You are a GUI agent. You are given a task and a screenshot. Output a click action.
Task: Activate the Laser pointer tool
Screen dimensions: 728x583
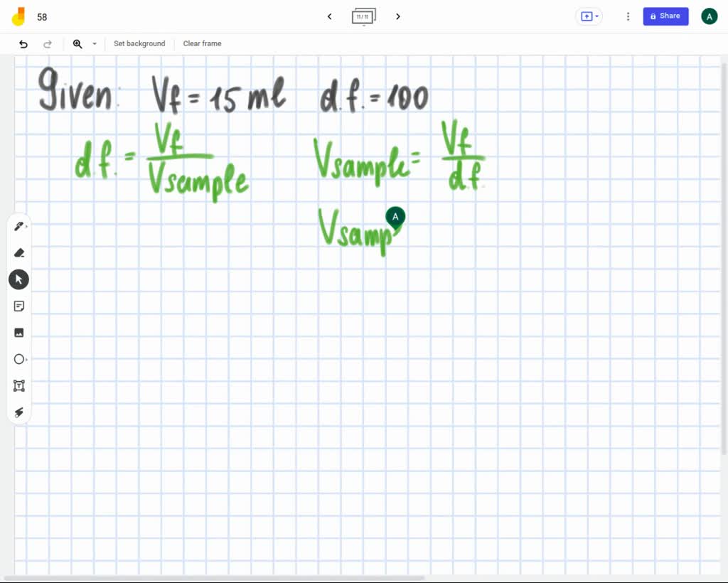click(x=19, y=412)
